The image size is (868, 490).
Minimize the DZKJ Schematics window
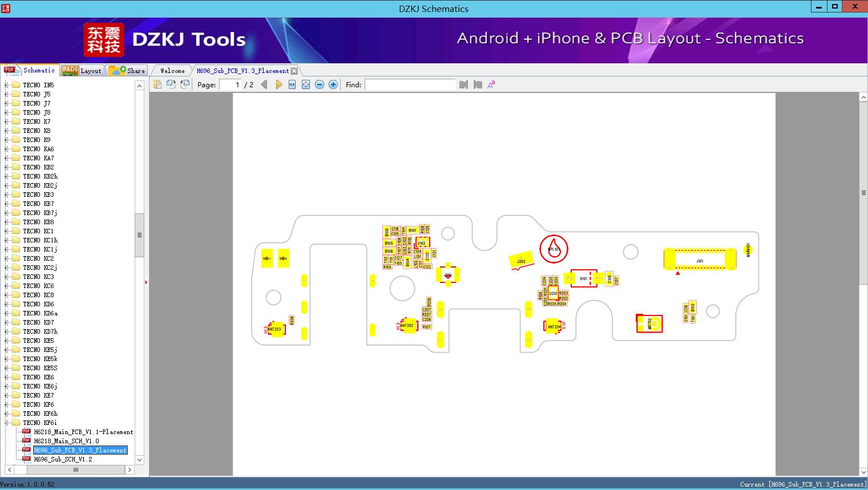pyautogui.click(x=819, y=7)
